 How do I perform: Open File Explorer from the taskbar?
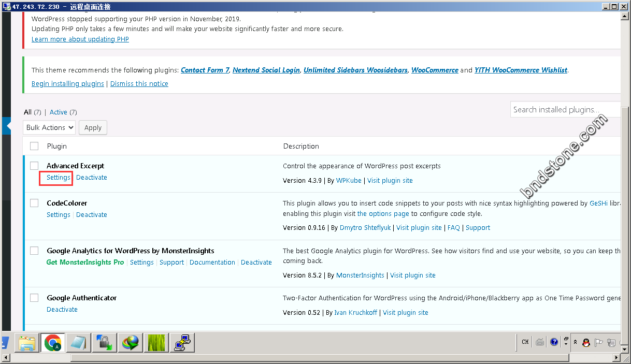click(x=26, y=342)
